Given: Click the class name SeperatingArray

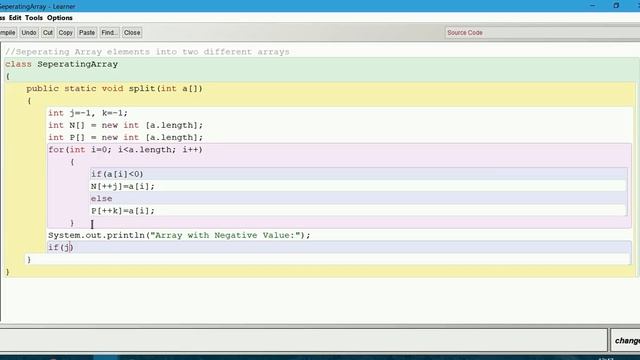Looking at the screenshot, I should pos(78,64).
